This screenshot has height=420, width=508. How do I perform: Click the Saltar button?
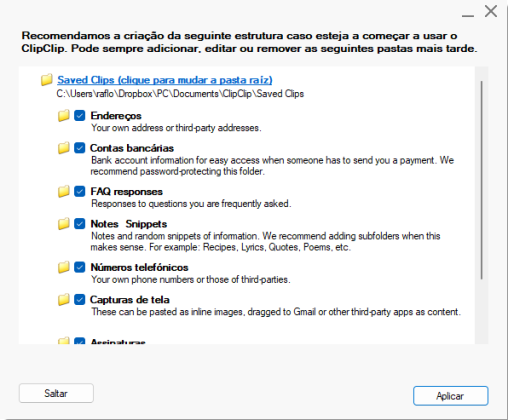56,393
